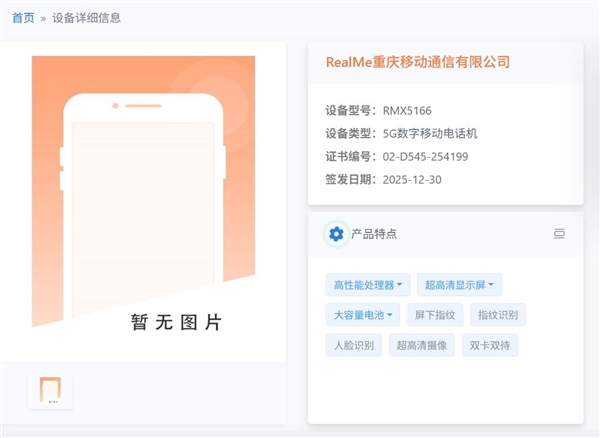The width and height of the screenshot is (600, 438).
Task: Open the 超高清显示屏 dropdown tag
Action: (458, 285)
